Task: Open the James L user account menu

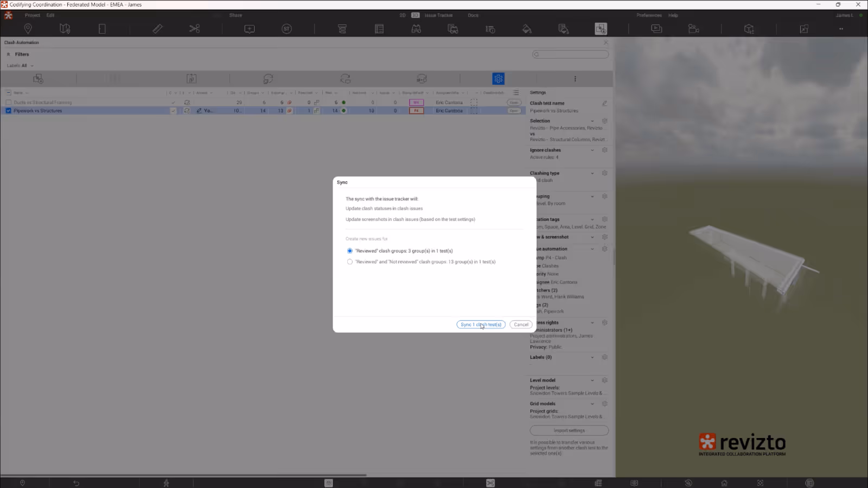Action: [845, 15]
